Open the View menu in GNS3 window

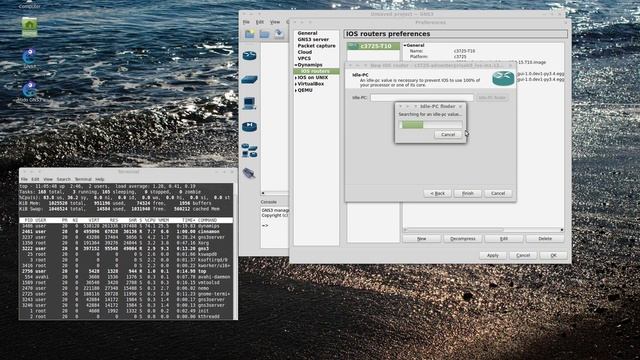pos(275,22)
